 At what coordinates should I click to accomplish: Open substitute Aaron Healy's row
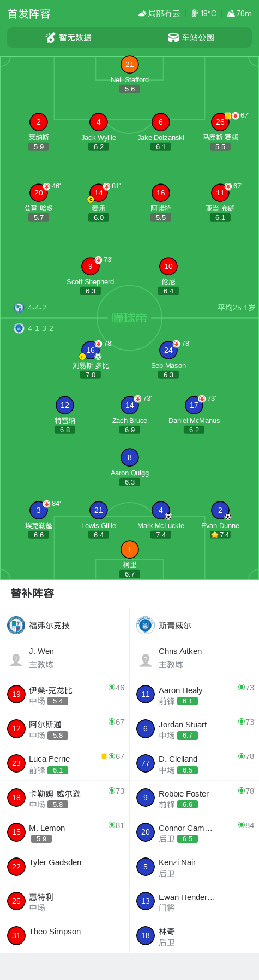pos(195,694)
